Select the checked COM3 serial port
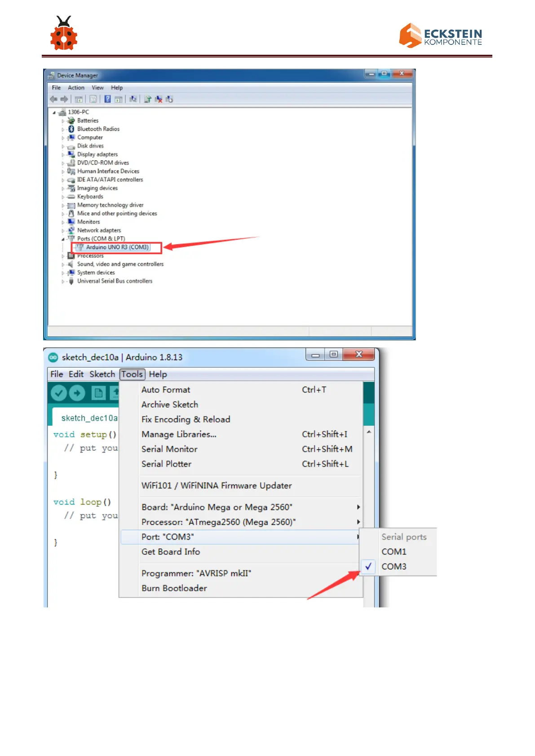This screenshot has height=756, width=535. [398, 567]
